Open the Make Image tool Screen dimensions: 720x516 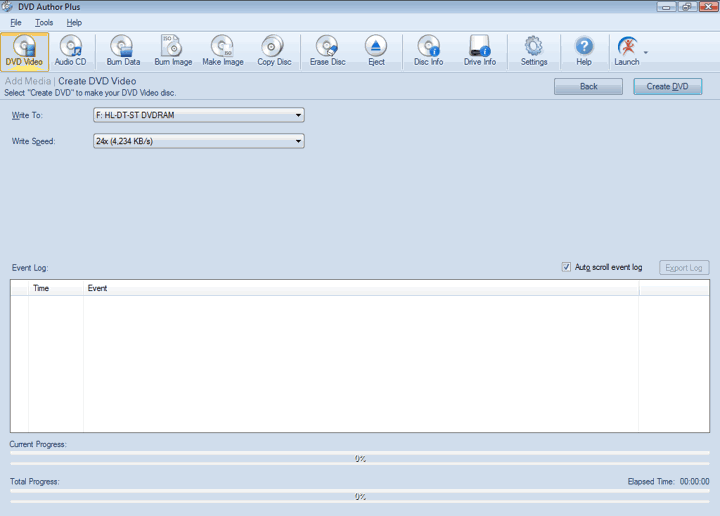click(x=222, y=51)
